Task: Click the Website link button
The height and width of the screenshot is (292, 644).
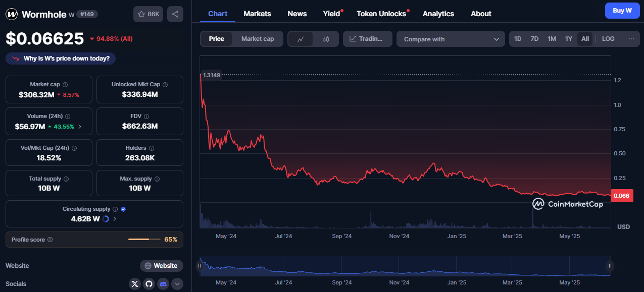Action: coord(162,266)
